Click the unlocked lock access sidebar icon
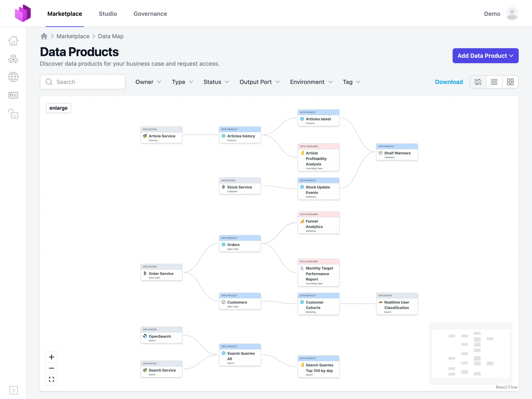Viewport: 532px width, 399px height. point(13,113)
